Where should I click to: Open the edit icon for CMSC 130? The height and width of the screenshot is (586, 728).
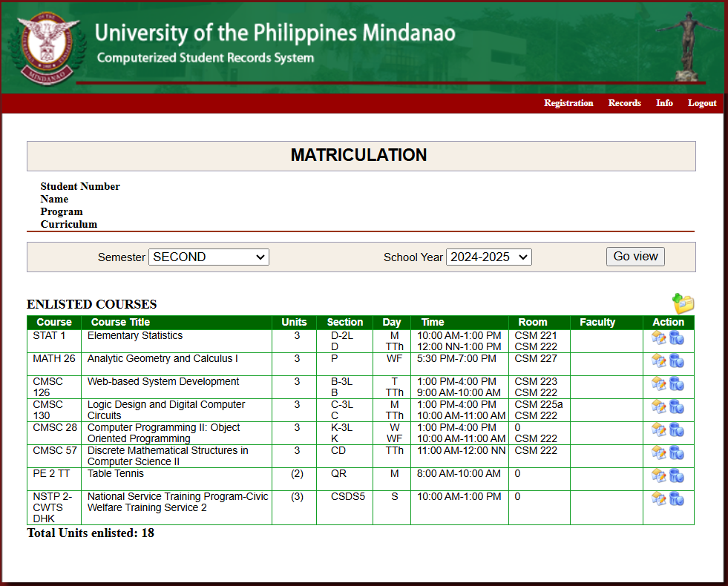pos(659,406)
